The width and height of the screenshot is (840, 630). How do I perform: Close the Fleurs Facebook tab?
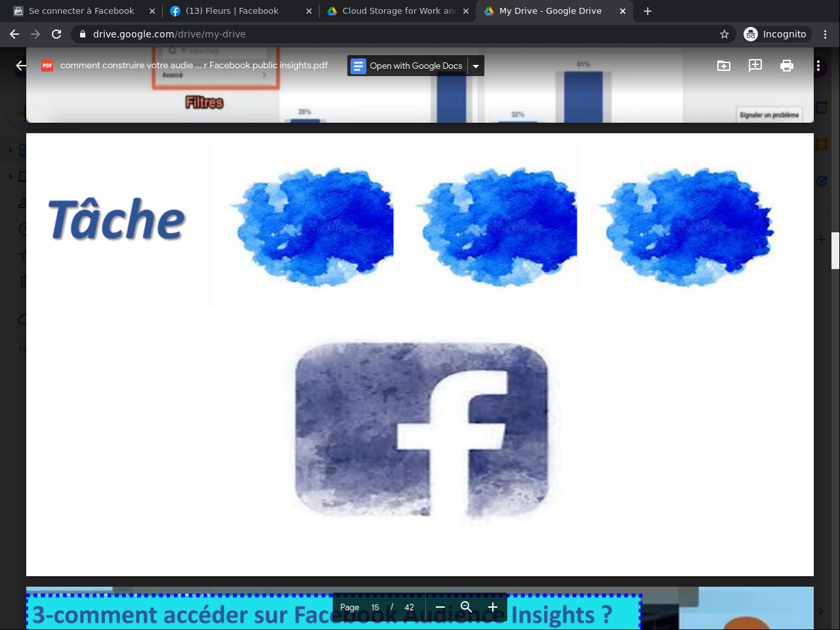coord(309,11)
